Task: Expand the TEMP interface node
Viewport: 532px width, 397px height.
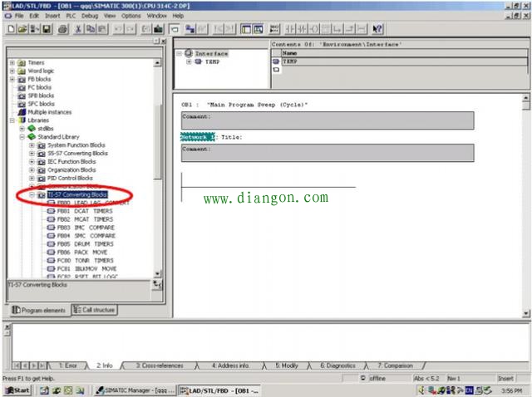Action: pyautogui.click(x=189, y=61)
